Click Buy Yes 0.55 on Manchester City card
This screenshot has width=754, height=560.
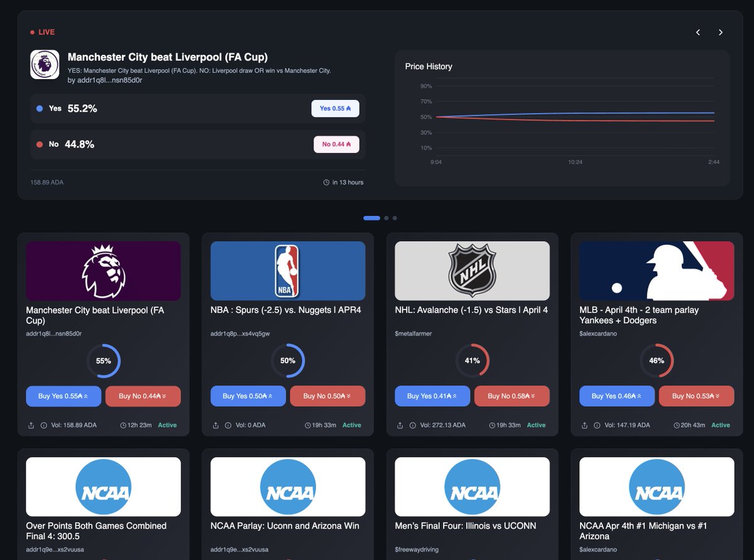[x=63, y=396]
